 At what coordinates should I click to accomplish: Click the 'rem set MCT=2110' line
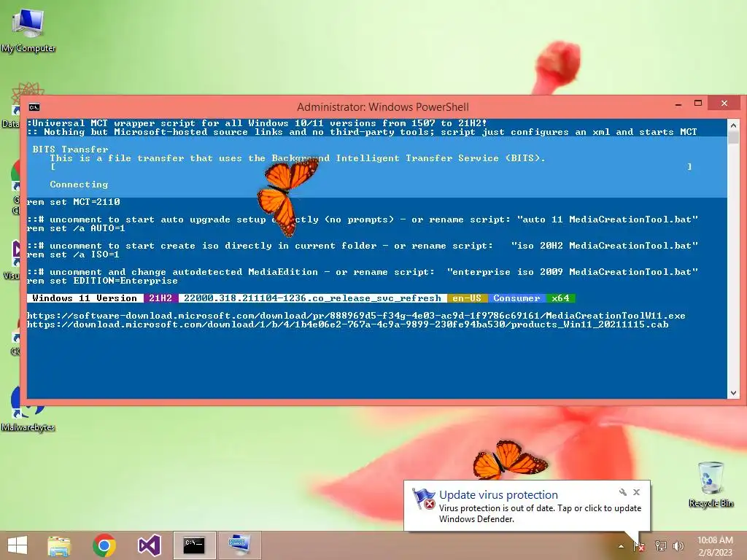coord(74,202)
